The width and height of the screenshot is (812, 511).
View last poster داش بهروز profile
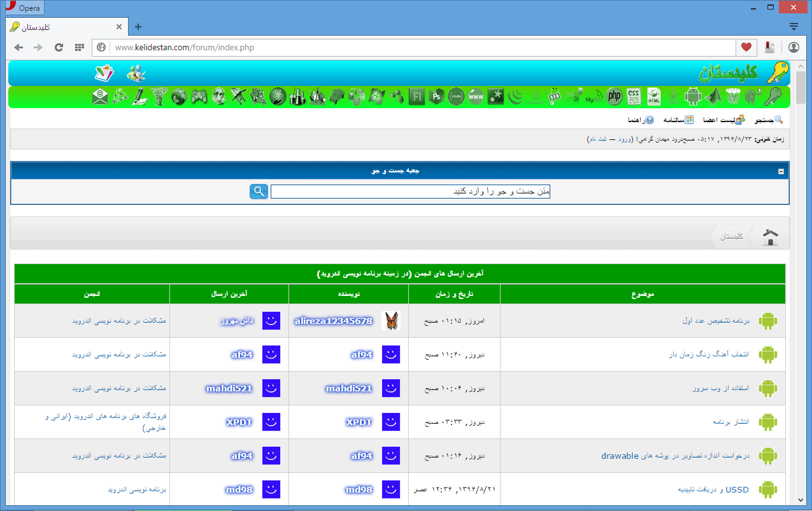pos(237,321)
